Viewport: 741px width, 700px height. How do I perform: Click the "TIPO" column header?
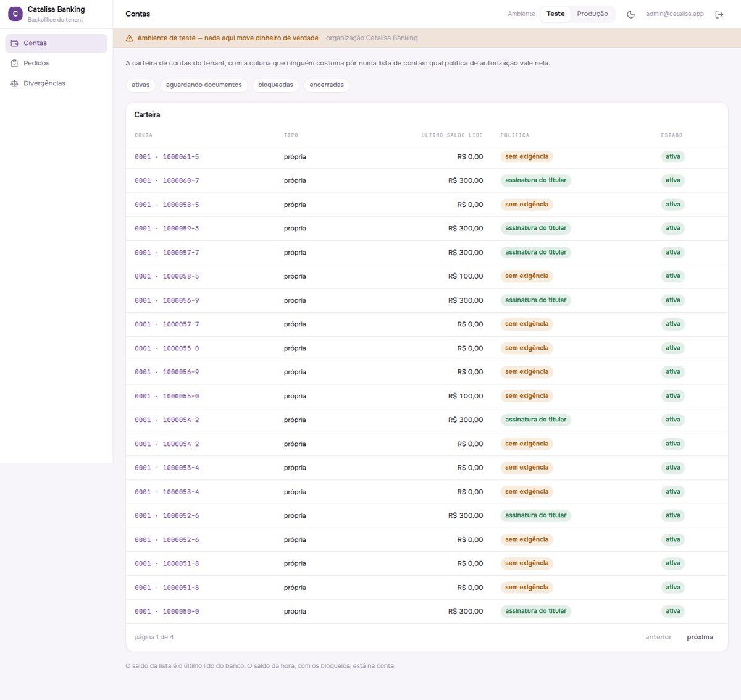click(x=291, y=135)
